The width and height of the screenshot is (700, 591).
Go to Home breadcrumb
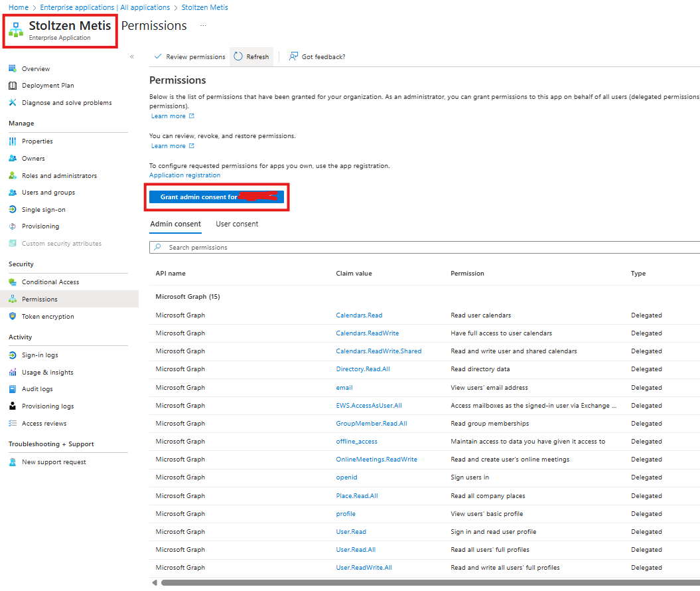coord(19,7)
